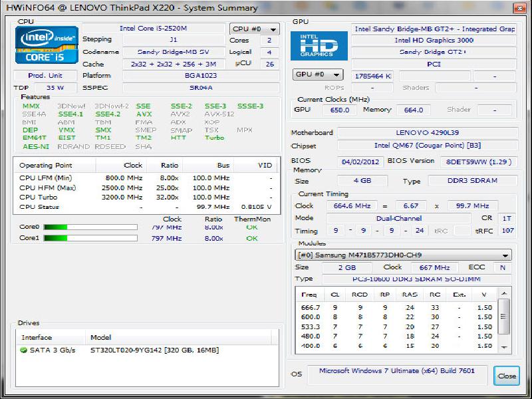Click the Close button
This screenshot has height=399, width=532.
[x=507, y=376]
